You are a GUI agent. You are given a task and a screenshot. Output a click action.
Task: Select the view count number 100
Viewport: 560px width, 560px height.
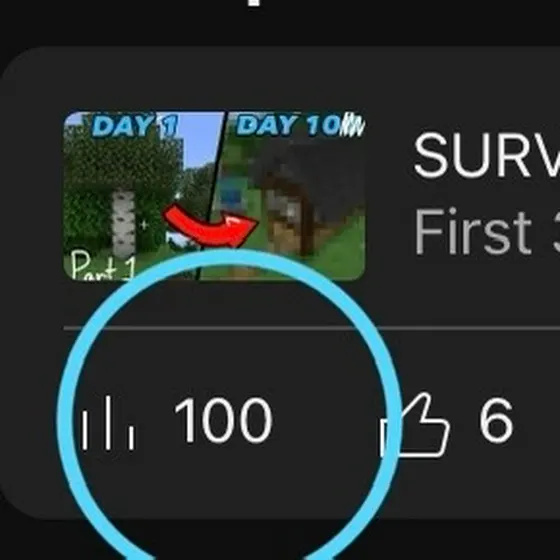click(x=224, y=421)
